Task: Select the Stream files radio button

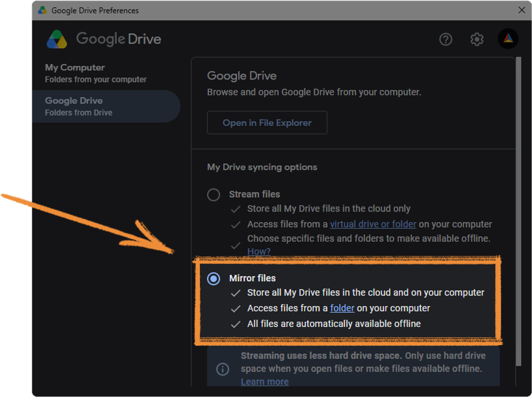Action: coord(214,195)
